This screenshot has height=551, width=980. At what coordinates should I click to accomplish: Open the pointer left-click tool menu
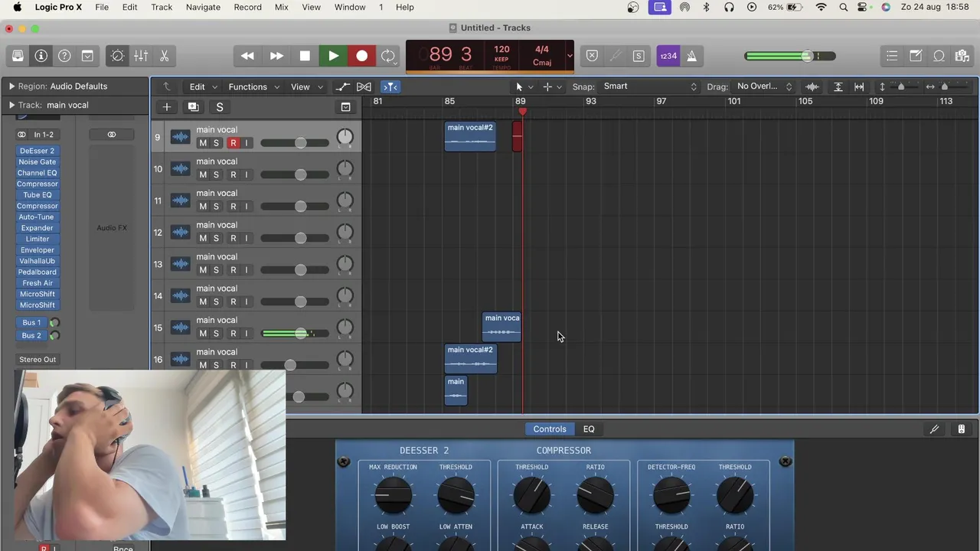524,86
